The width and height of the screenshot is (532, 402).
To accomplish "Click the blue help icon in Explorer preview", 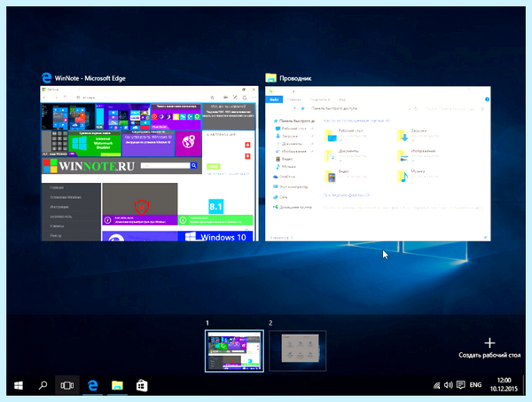I will coord(487,99).
